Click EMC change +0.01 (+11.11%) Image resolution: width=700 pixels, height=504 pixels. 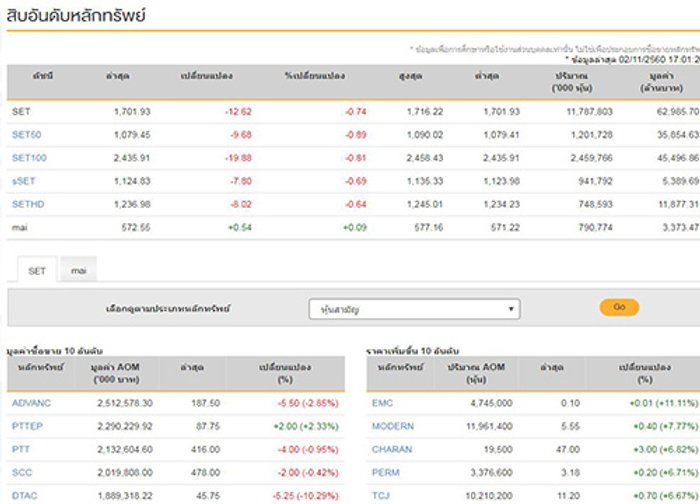point(663,403)
